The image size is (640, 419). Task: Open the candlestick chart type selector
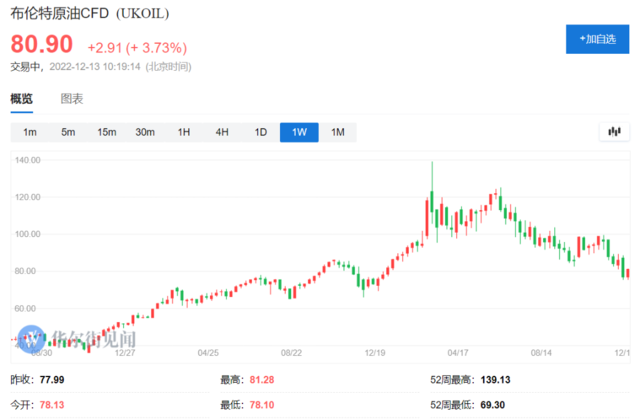click(613, 133)
